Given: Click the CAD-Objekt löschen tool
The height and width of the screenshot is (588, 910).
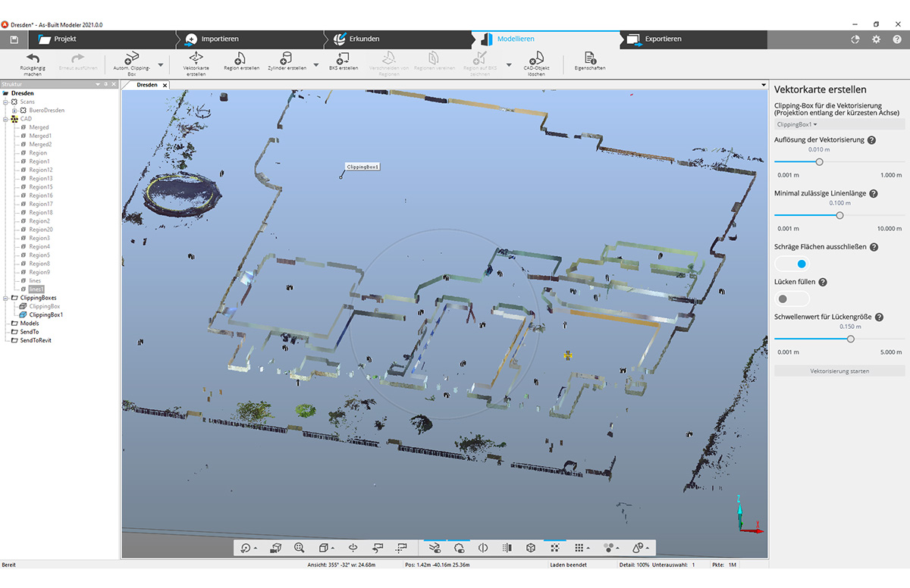Looking at the screenshot, I should pos(537,61).
